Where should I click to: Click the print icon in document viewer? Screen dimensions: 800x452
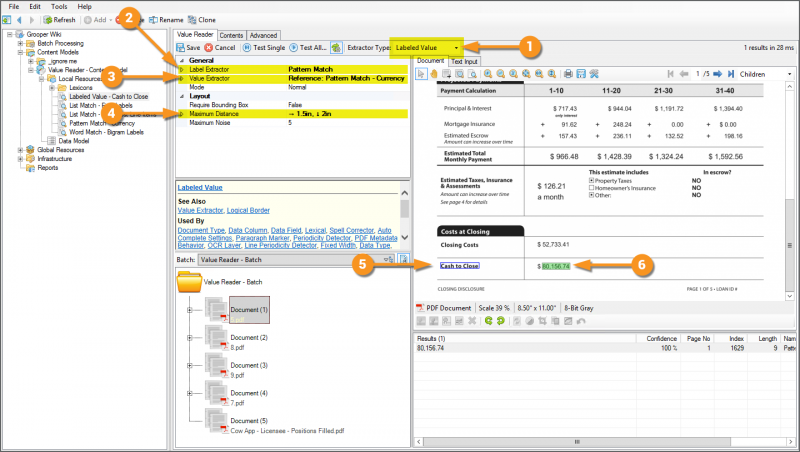(568, 74)
